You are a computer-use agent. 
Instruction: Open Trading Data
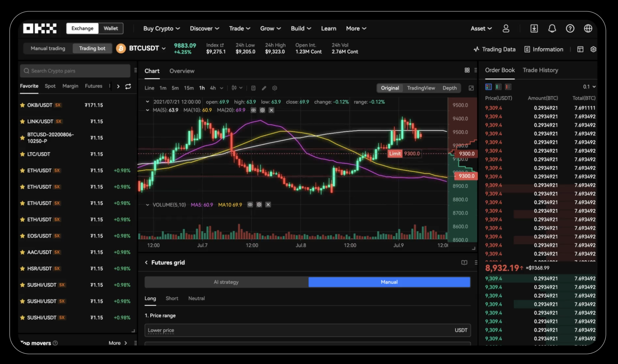click(x=495, y=49)
